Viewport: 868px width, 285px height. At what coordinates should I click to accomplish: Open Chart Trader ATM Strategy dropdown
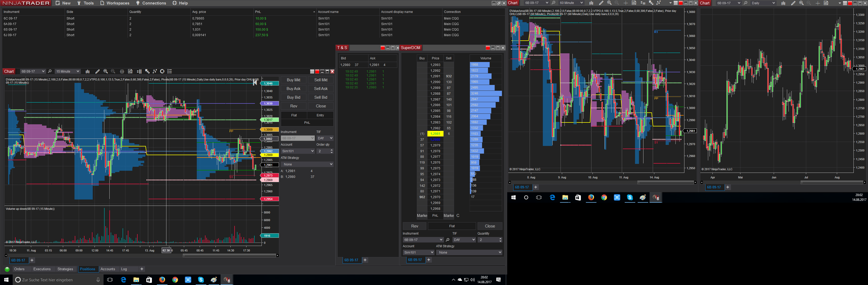tap(307, 164)
